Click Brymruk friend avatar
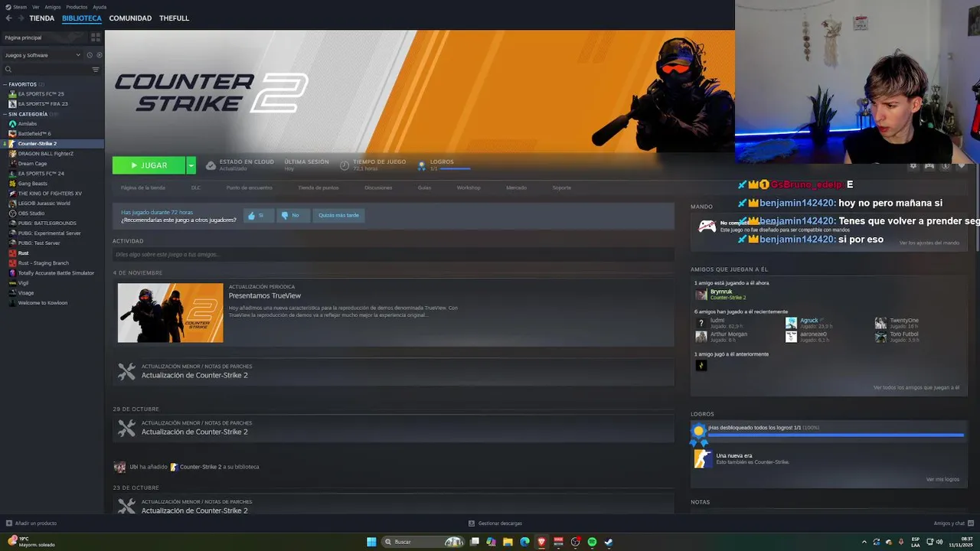The image size is (980, 551). coord(701,295)
